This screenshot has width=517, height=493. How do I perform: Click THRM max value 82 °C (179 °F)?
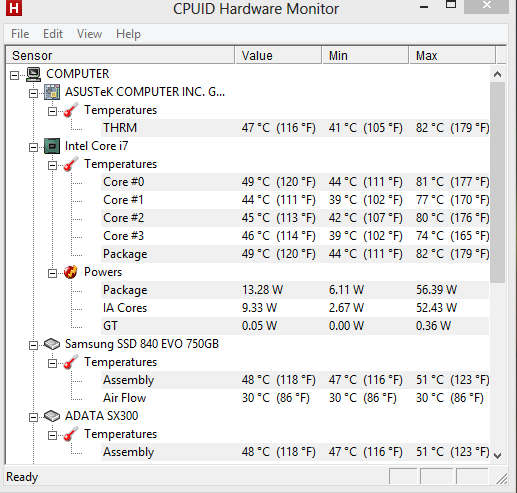[452, 128]
